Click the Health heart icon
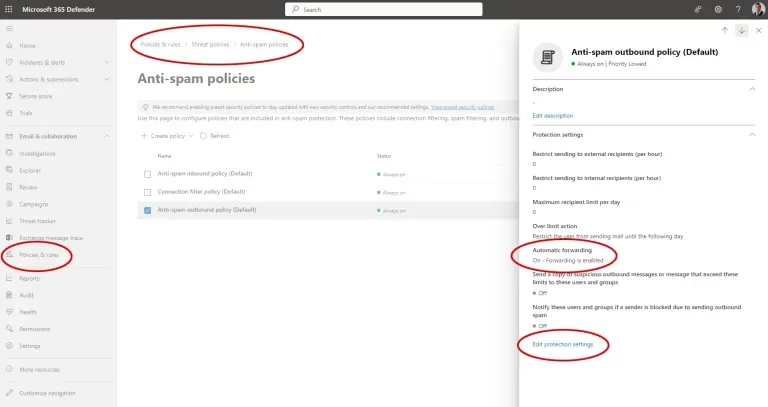The width and height of the screenshot is (768, 407). [9, 312]
